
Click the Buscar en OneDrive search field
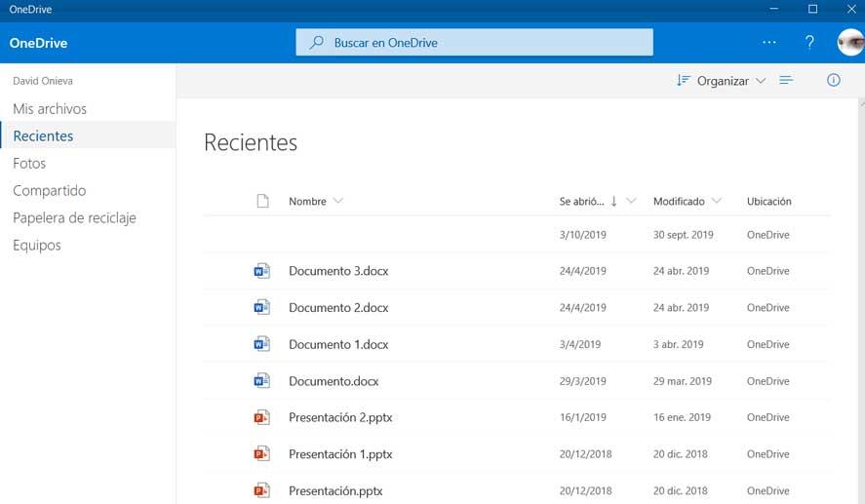pyautogui.click(x=474, y=43)
